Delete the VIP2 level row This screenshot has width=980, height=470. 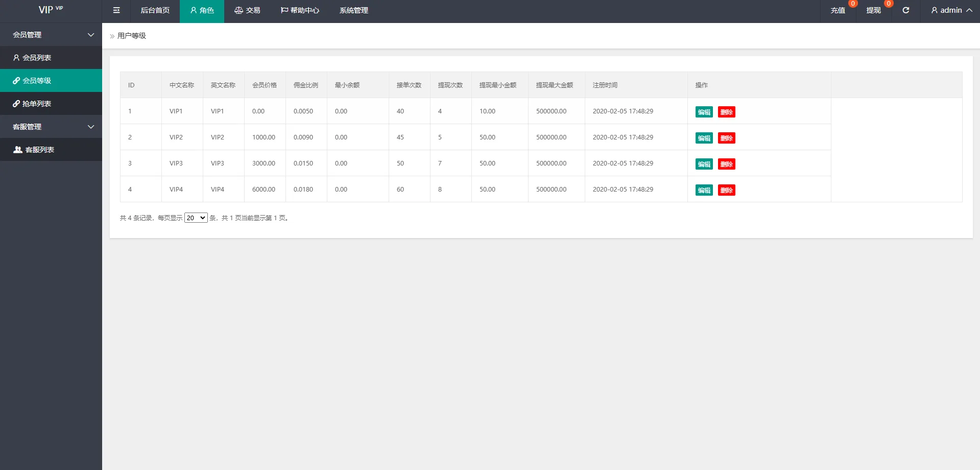726,138
